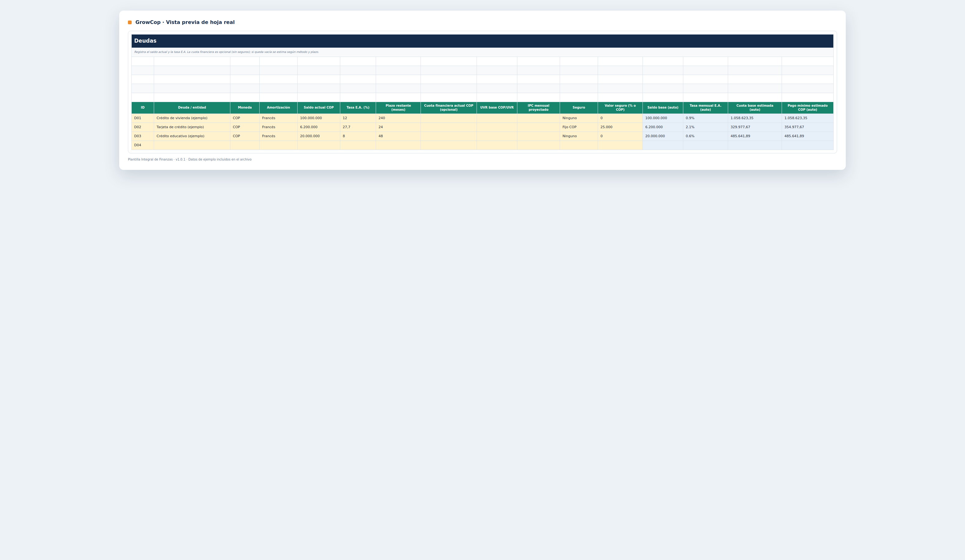Select the saldo actual value 6.200.000 in the D02 row

click(318, 127)
